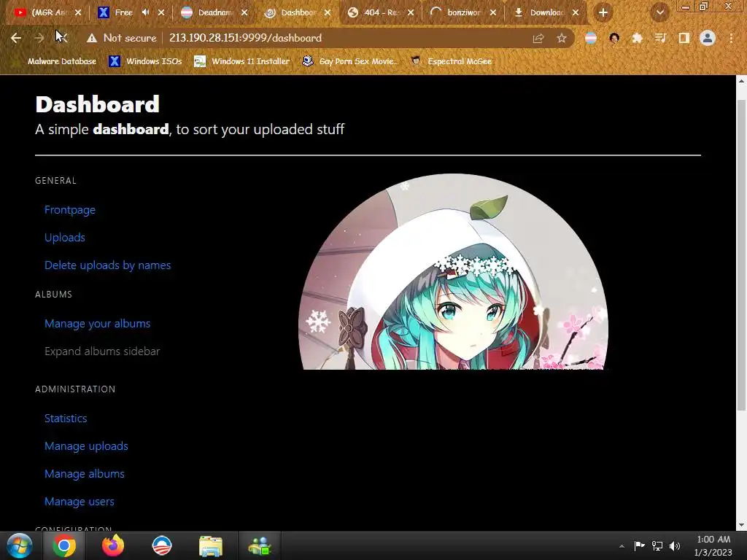This screenshot has width=747, height=560.
Task: Open the Malware Database bookmark
Action: (57, 61)
